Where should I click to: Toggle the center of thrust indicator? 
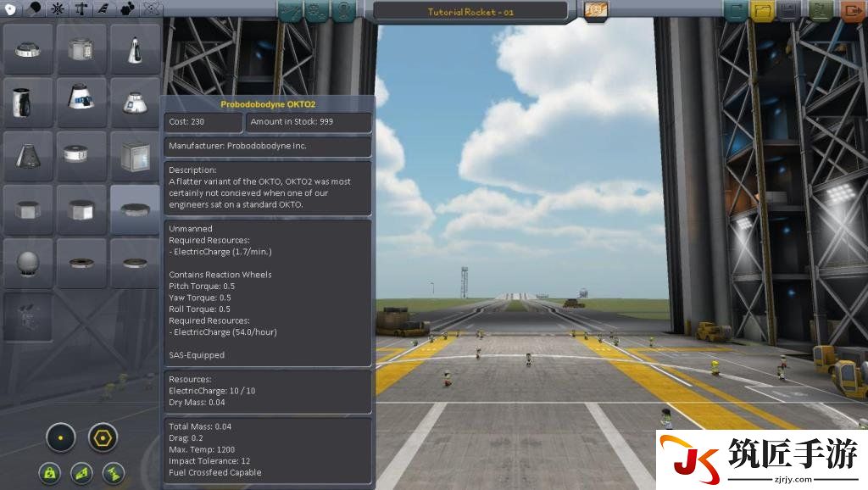click(114, 473)
